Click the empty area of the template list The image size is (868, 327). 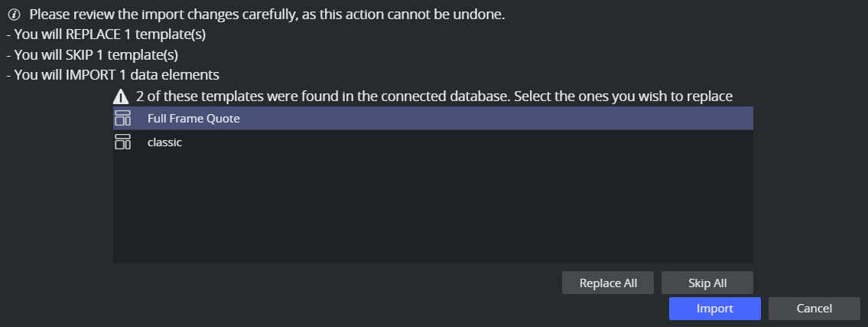433,208
